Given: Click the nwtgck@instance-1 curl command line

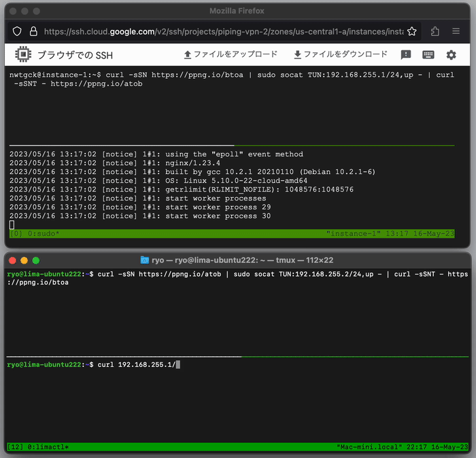Looking at the screenshot, I should click(232, 75).
